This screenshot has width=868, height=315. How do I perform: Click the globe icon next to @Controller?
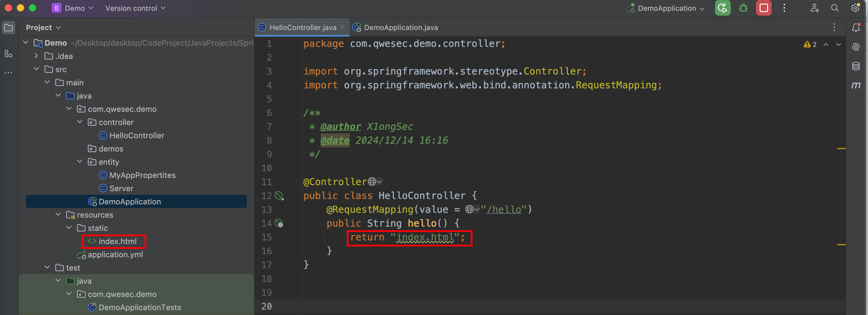tap(375, 182)
